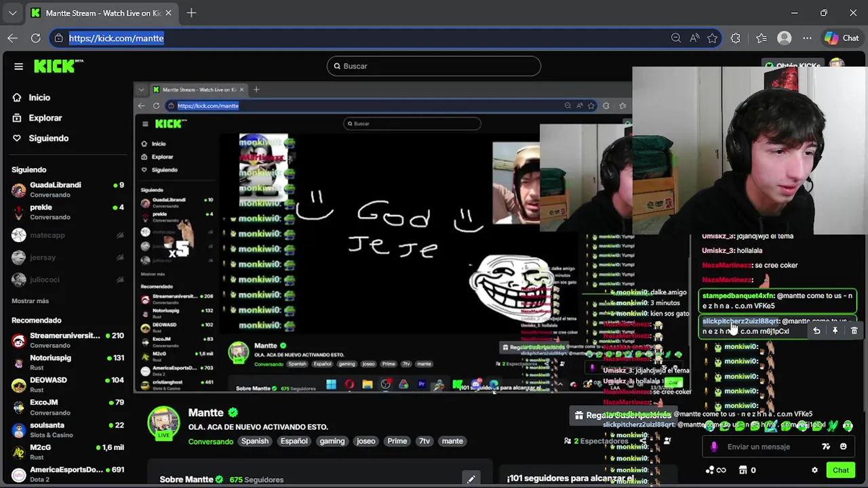Select the Spanish tag
This screenshot has width=868, height=488.
coord(255,441)
